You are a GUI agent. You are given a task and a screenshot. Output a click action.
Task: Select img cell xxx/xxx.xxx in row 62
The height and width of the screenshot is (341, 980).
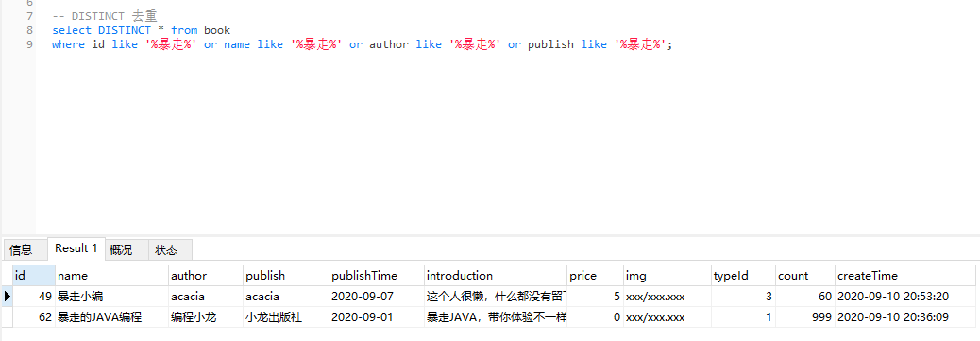667,317
